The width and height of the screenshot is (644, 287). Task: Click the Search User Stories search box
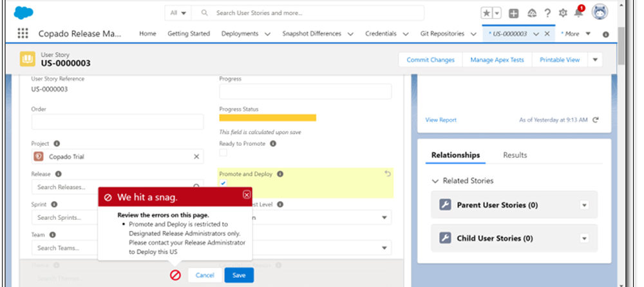point(308,13)
